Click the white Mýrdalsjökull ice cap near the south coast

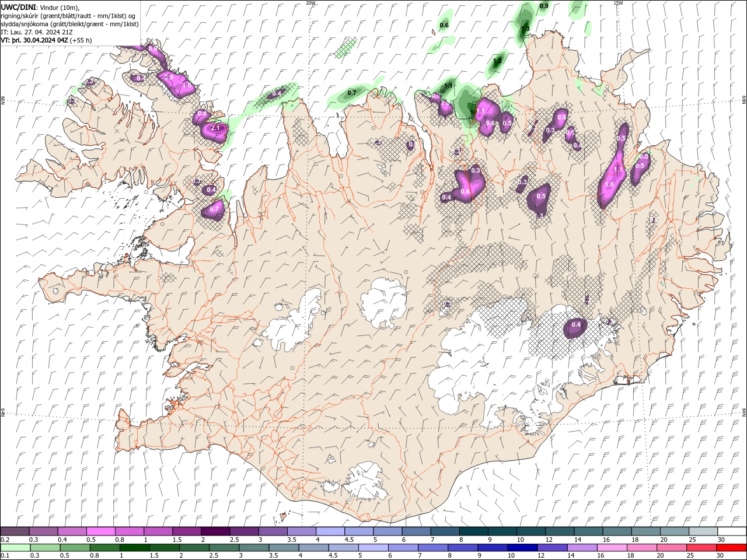[x=364, y=481]
